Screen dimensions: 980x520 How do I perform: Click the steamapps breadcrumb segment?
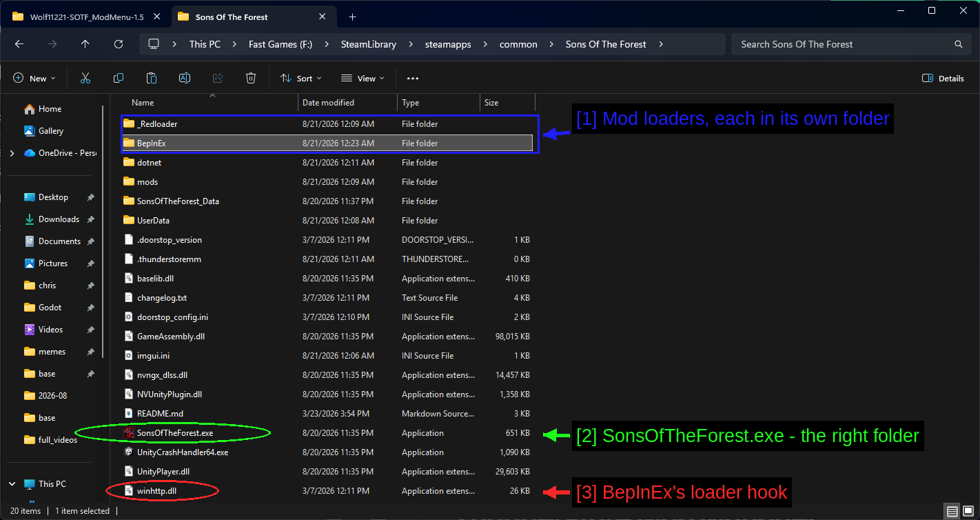tap(447, 44)
